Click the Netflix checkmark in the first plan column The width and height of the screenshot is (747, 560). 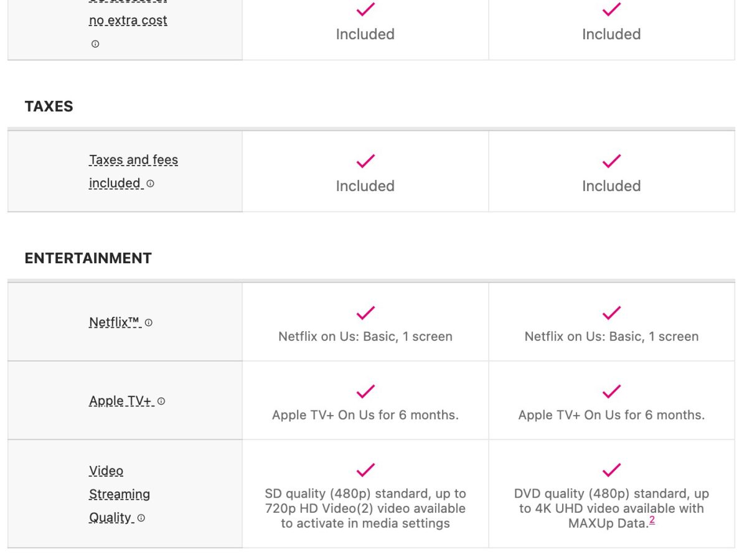coord(365,312)
